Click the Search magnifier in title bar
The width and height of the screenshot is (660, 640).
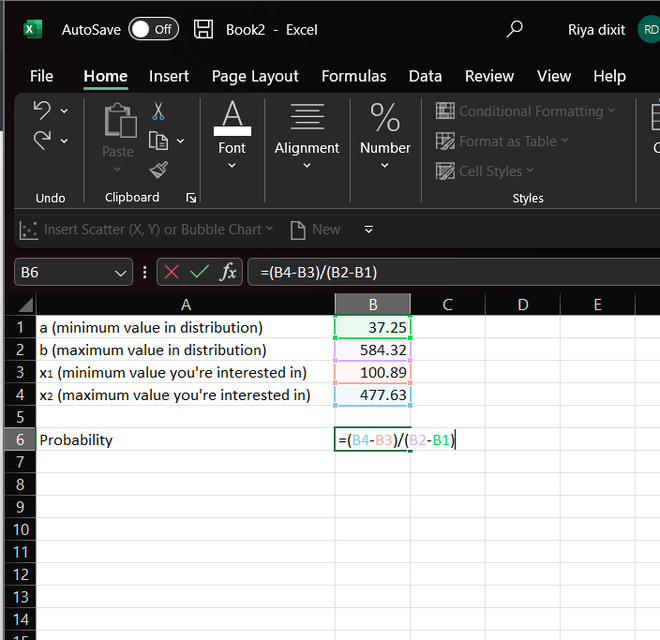pos(515,29)
